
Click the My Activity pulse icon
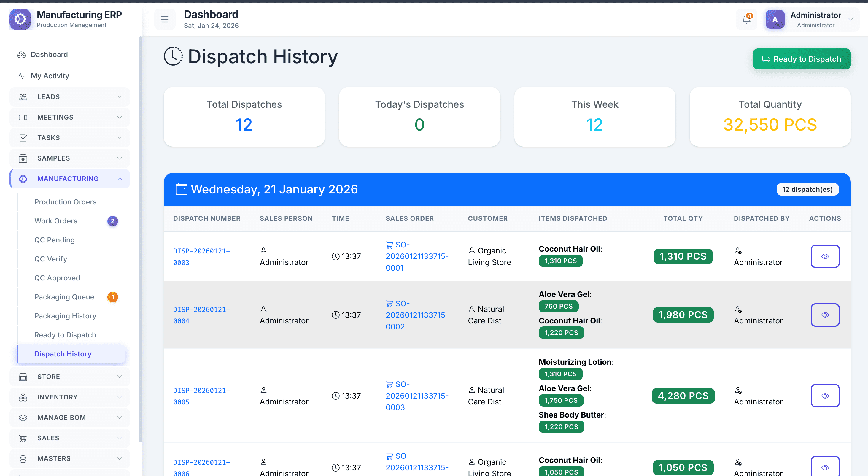[x=21, y=76]
